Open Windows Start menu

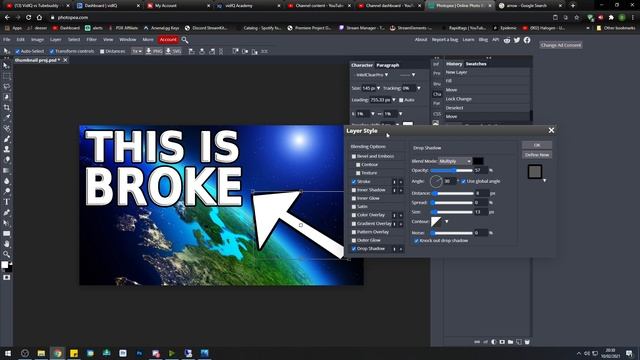tap(7, 353)
